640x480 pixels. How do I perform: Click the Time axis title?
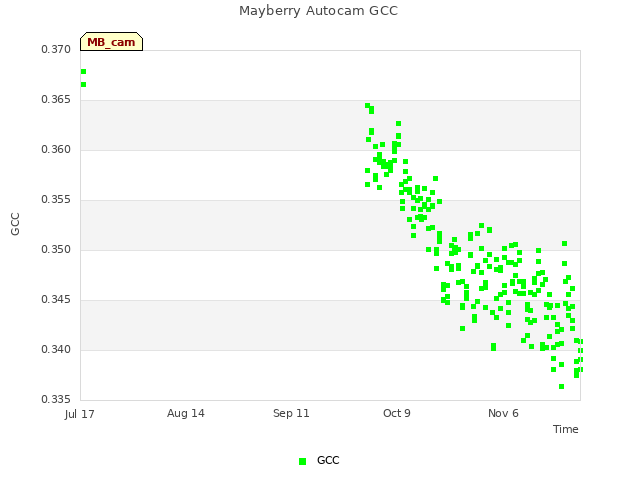point(566,429)
